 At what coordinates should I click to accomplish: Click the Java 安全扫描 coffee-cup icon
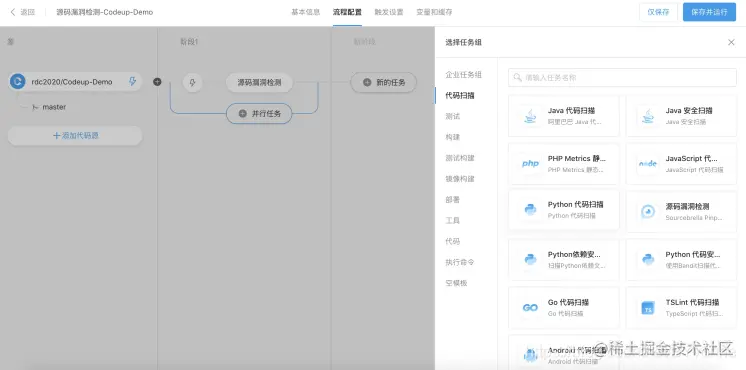[x=648, y=116]
